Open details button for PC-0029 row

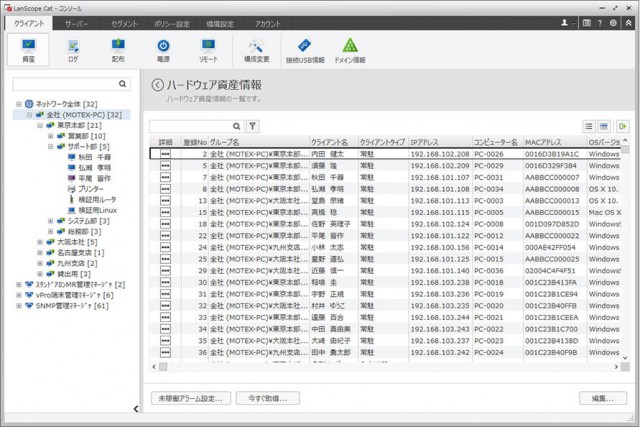point(165,166)
